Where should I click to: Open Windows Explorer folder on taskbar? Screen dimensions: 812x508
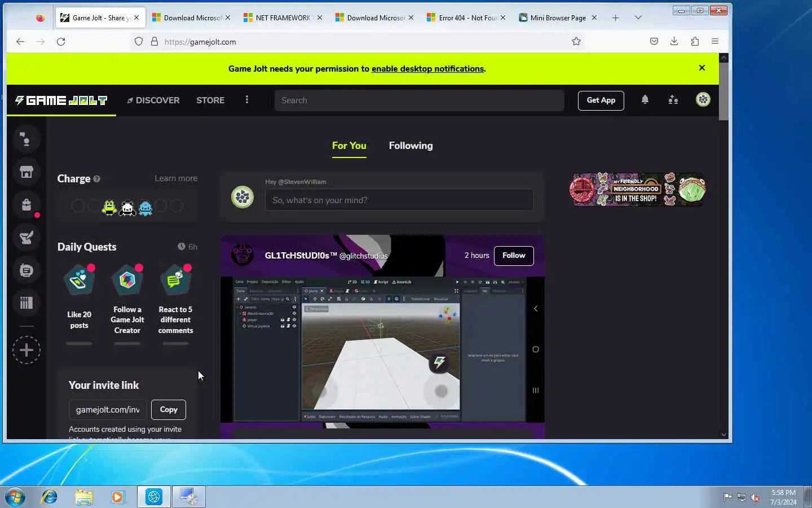point(83,497)
